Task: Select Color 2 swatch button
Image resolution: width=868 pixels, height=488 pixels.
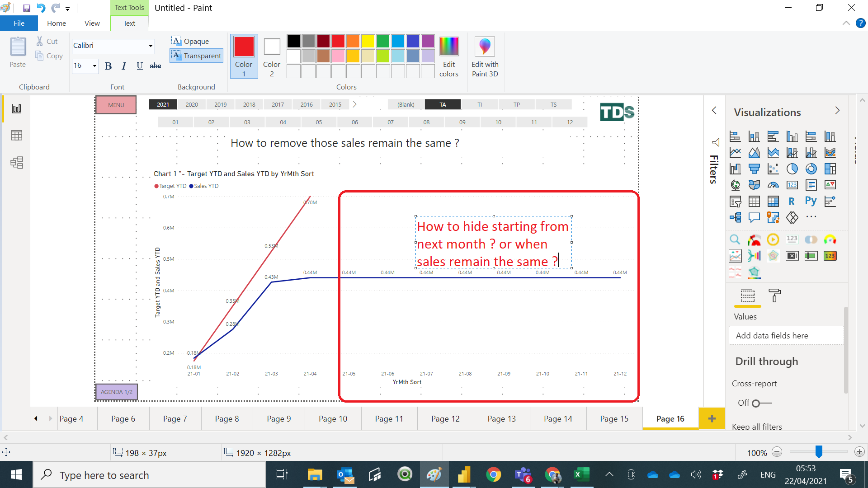Action: pyautogui.click(x=272, y=56)
